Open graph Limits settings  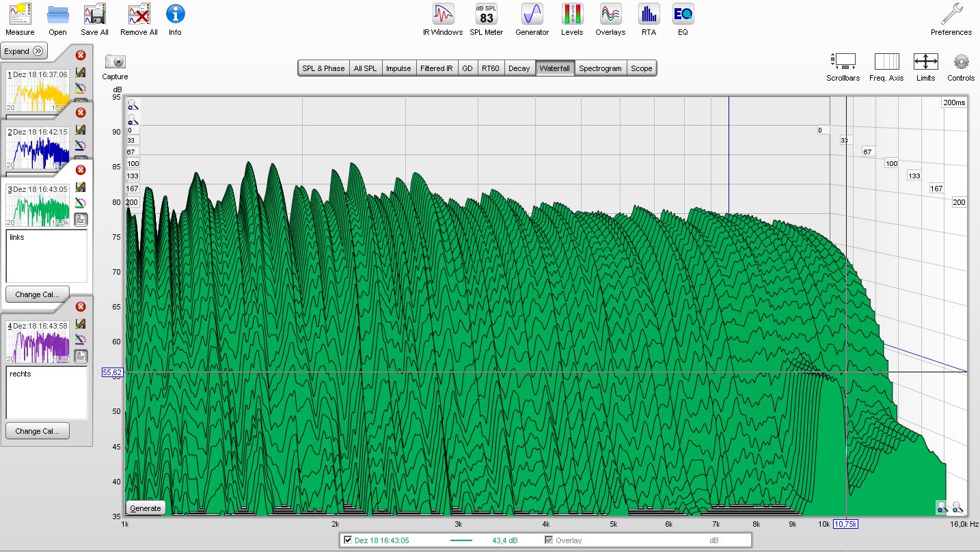[925, 67]
